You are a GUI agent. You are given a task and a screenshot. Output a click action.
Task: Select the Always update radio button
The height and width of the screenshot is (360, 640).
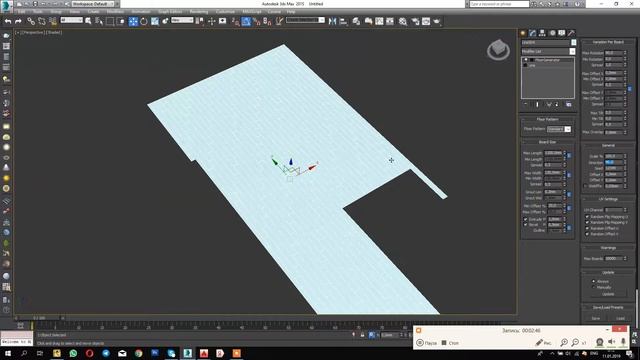(593, 281)
